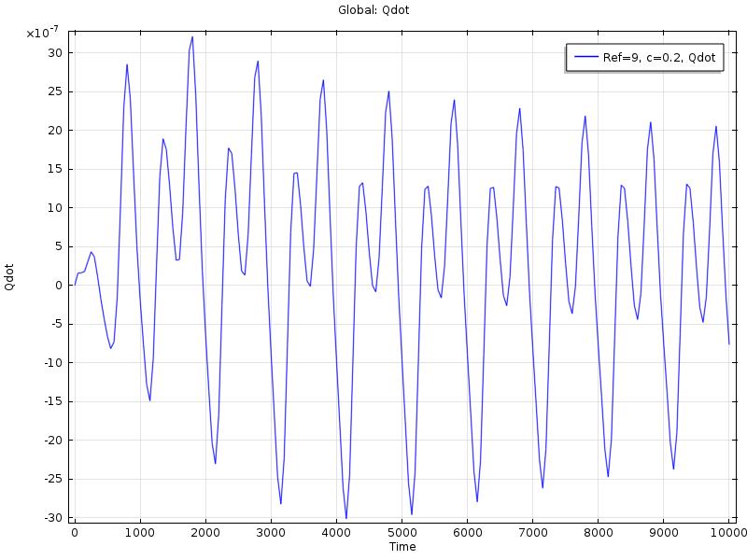Click the y-axis tick label 15

click(55, 169)
